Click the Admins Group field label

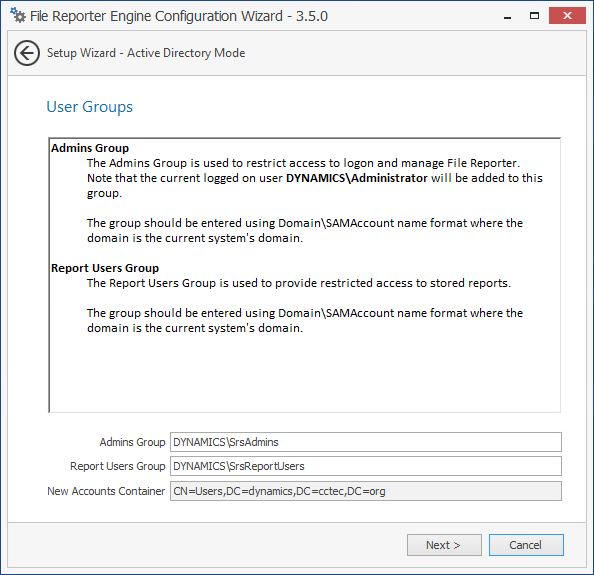pyautogui.click(x=132, y=442)
